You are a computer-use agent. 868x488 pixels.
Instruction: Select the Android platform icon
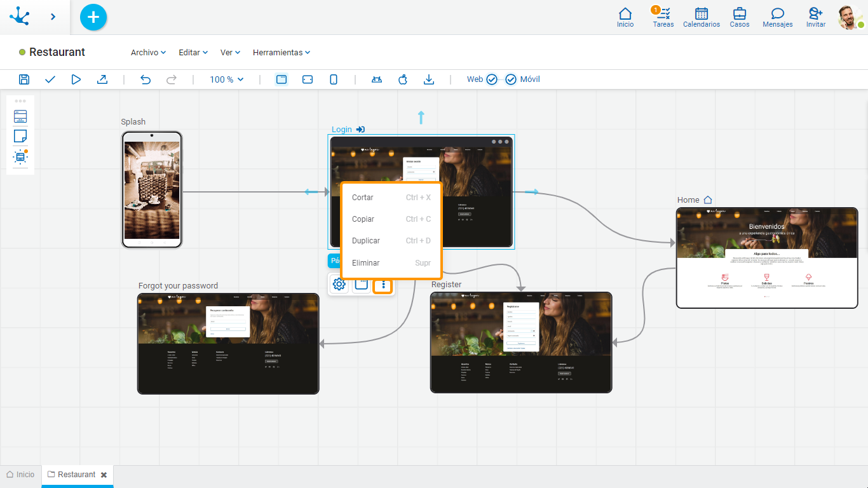coord(377,79)
